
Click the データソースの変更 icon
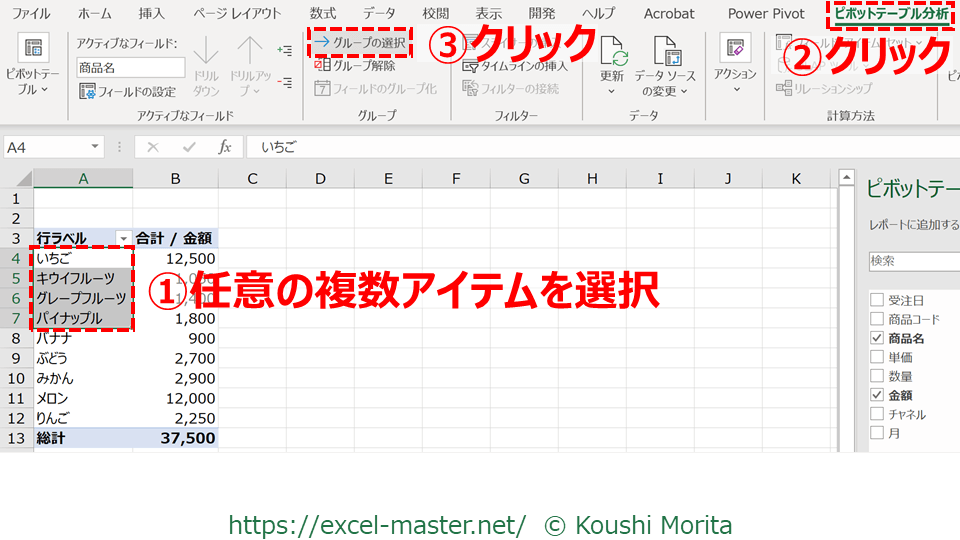664,50
